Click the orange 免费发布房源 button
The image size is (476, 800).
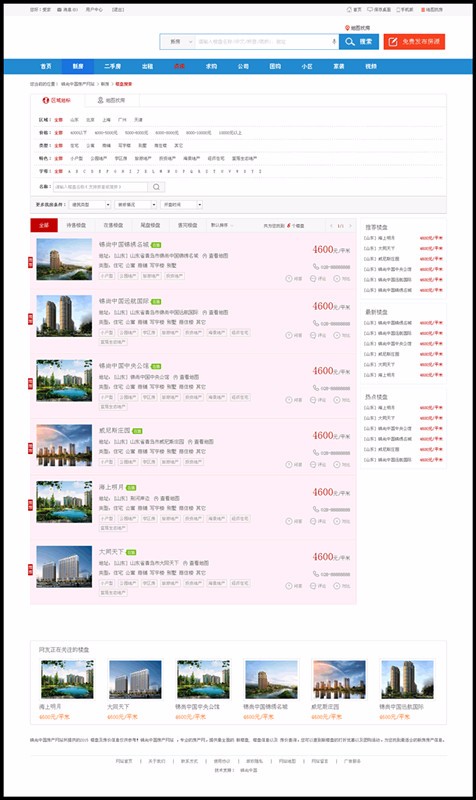[414, 41]
